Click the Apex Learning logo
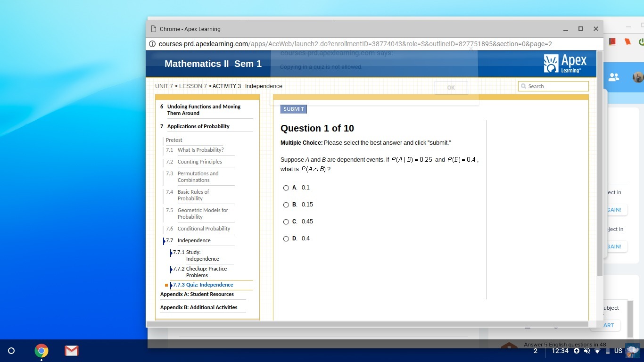Viewport: 644px width, 362px height. coord(565,64)
